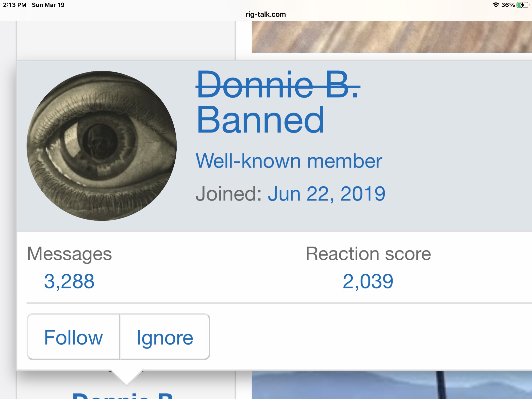
Task: Click the Wi-Fi icon in status bar
Action: (x=495, y=5)
